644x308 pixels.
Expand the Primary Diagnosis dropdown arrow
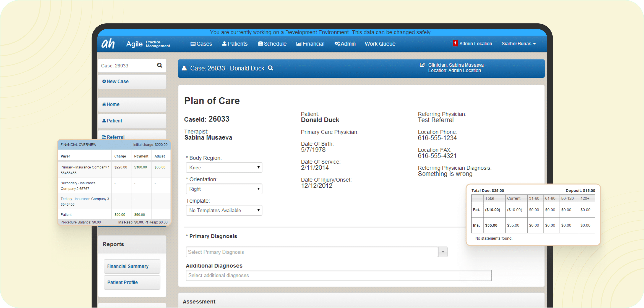click(x=443, y=252)
